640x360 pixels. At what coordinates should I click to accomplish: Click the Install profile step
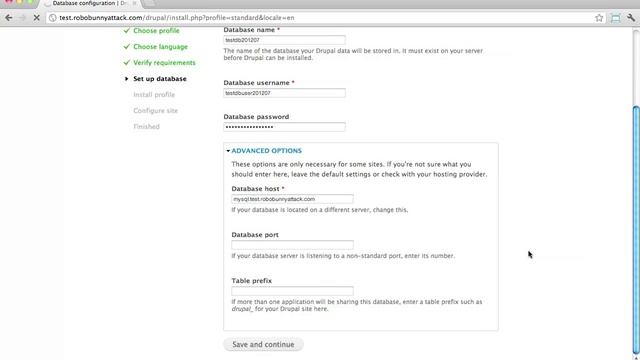click(x=154, y=95)
